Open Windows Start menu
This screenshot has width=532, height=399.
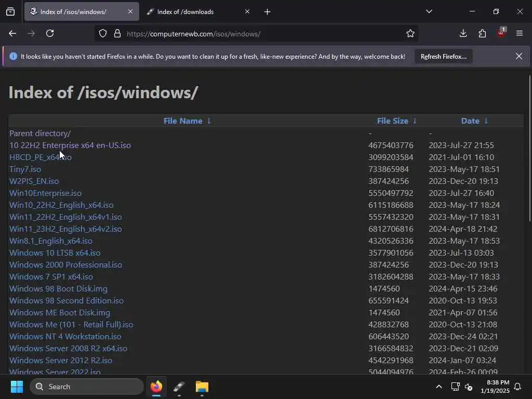(x=17, y=387)
